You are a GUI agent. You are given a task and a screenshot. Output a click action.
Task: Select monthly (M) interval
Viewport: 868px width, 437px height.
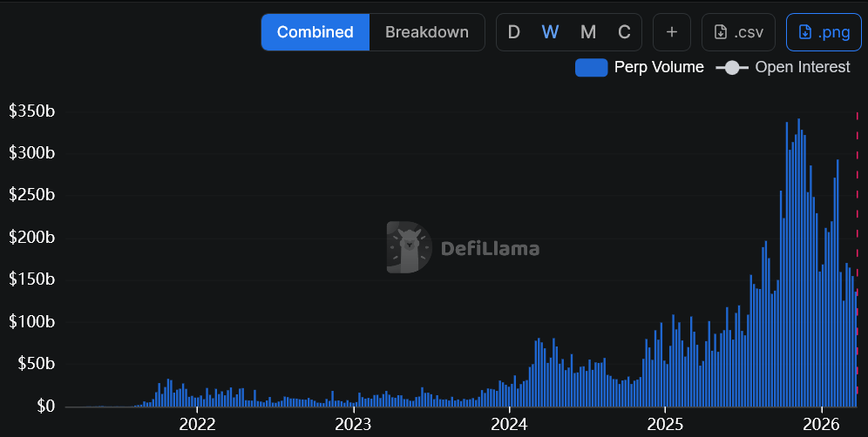(588, 32)
